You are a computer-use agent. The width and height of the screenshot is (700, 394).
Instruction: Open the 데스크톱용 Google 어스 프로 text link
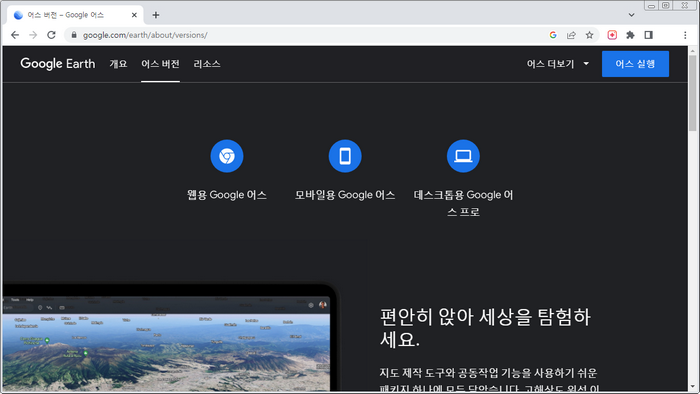(463, 203)
